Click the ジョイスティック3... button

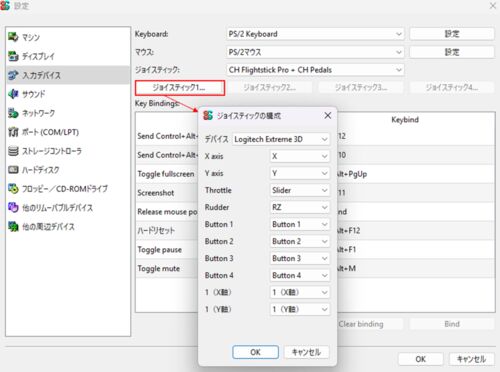(x=361, y=88)
